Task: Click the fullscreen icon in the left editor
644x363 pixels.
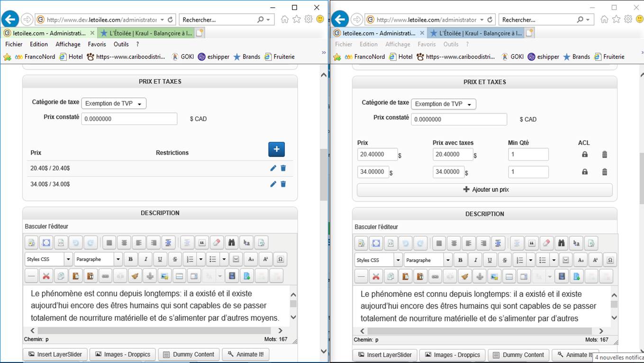Action: 46,243
